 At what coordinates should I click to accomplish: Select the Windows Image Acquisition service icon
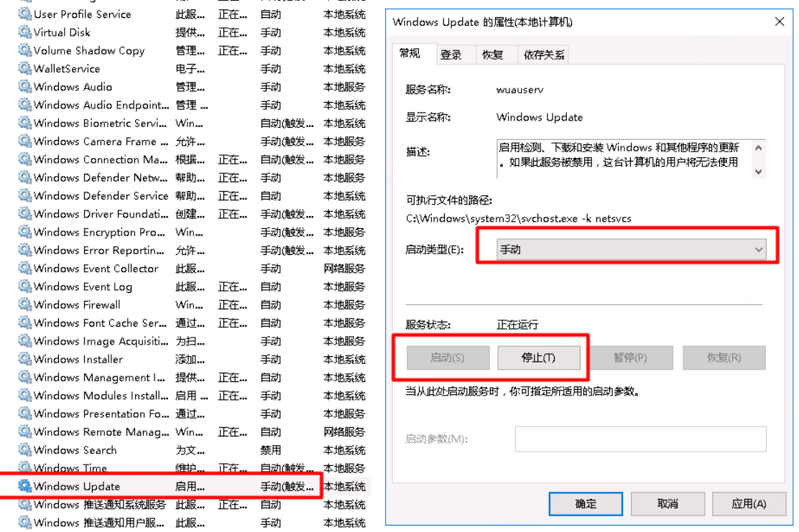click(x=24, y=340)
